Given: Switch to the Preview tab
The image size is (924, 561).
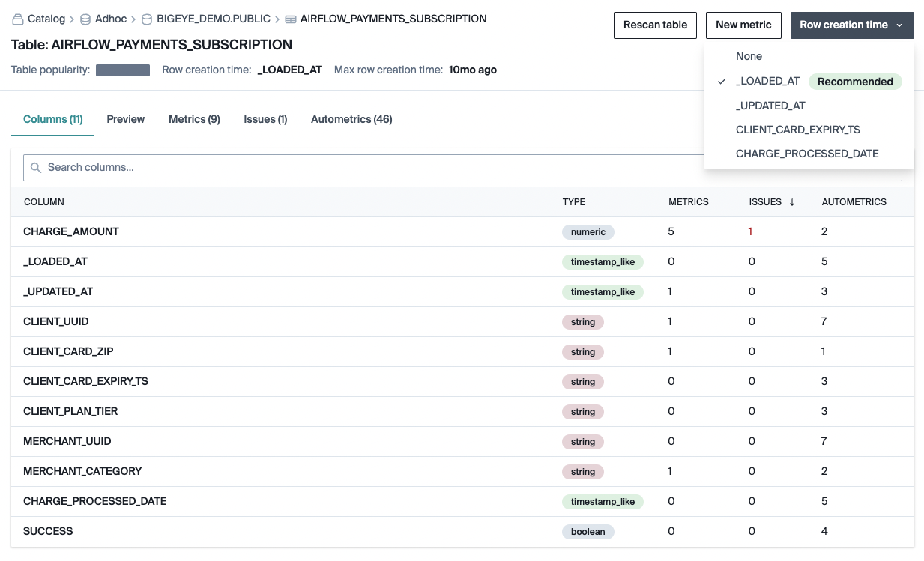Looking at the screenshot, I should [126, 119].
